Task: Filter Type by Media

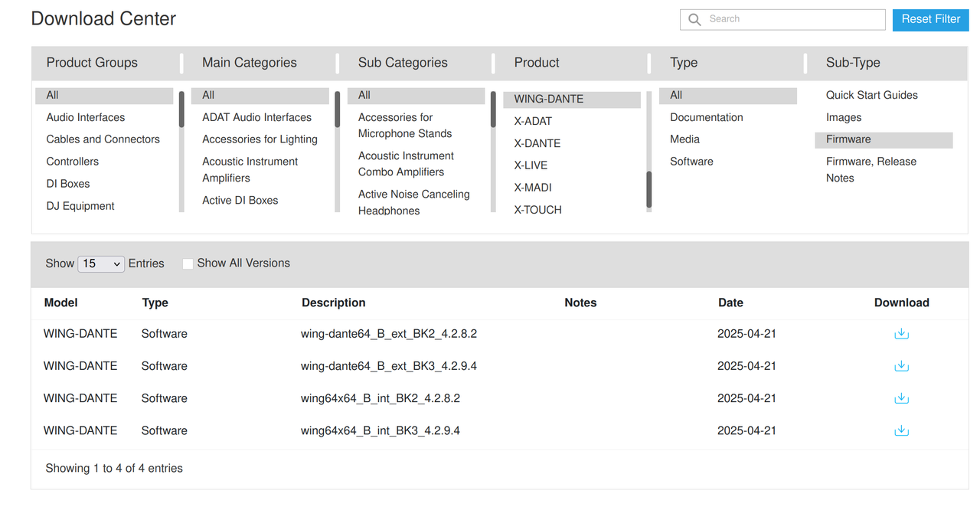Action: [x=685, y=139]
